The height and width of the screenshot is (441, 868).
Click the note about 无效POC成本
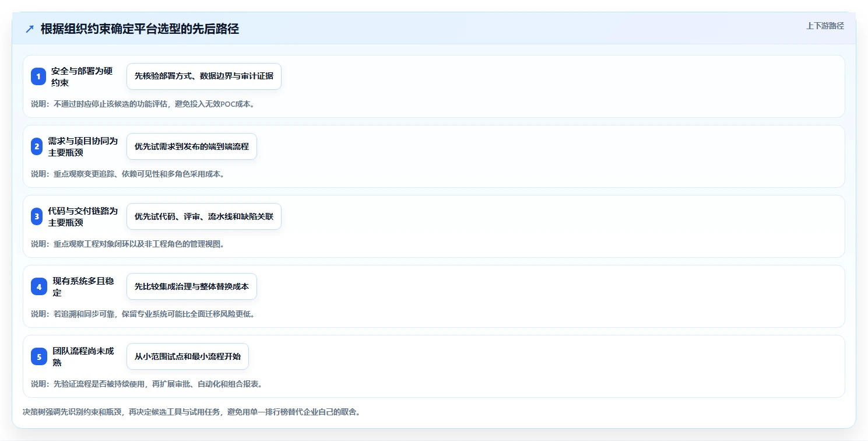[x=143, y=104]
